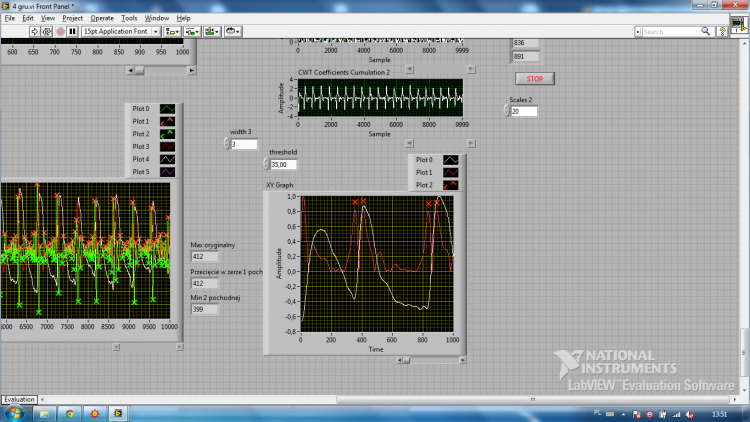The height and width of the screenshot is (422, 750).
Task: Click CWT Cumulation 2 graph scroll left arrow
Action: [x=409, y=144]
